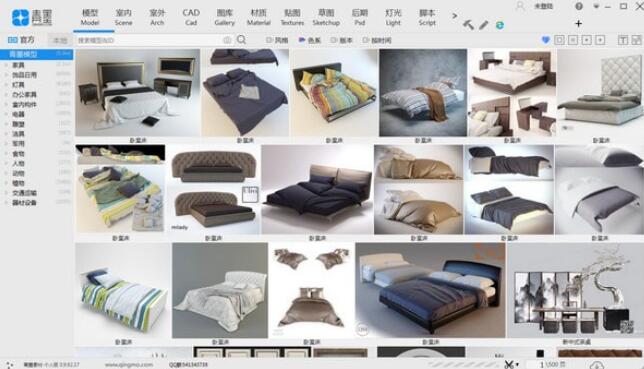Open the www.qingmo.com link
This screenshot has width=644, height=369.
(129, 364)
